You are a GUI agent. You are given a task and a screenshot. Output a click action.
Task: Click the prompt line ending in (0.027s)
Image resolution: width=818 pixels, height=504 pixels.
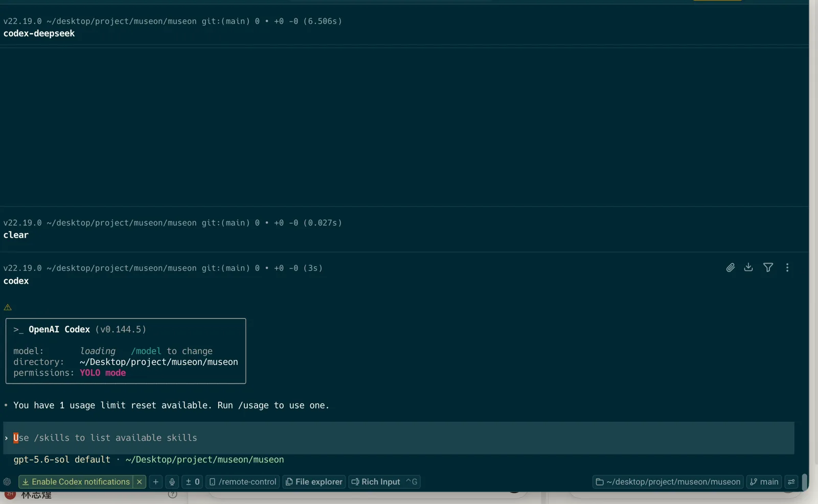click(173, 223)
